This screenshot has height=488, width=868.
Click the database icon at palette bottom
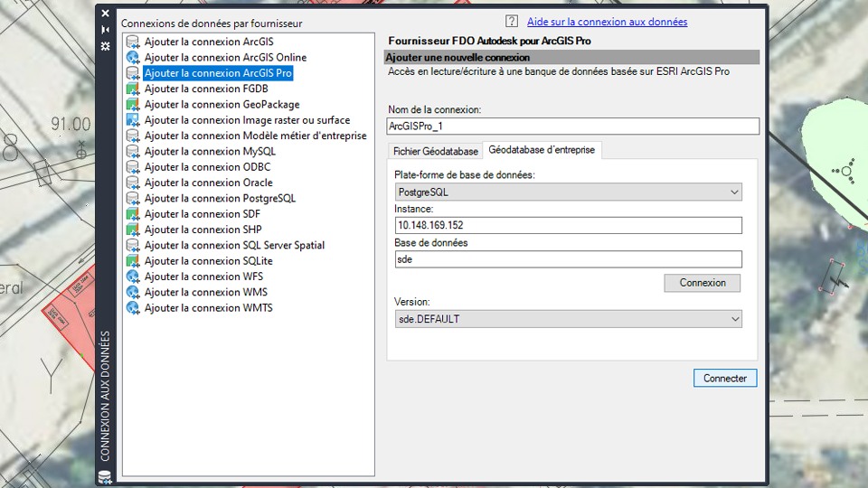105,477
